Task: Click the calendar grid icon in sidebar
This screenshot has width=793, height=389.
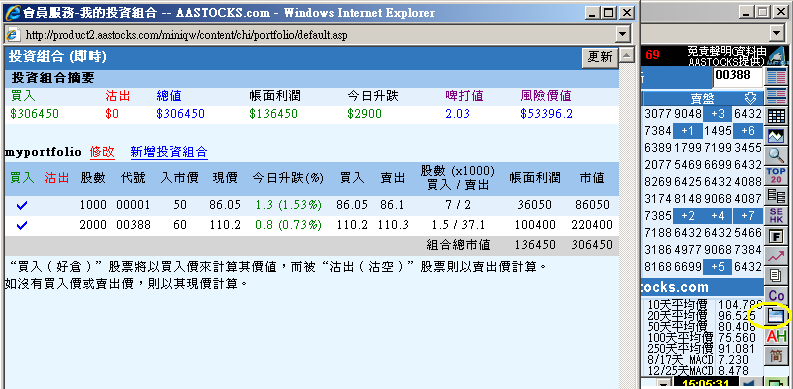Action: [x=775, y=116]
